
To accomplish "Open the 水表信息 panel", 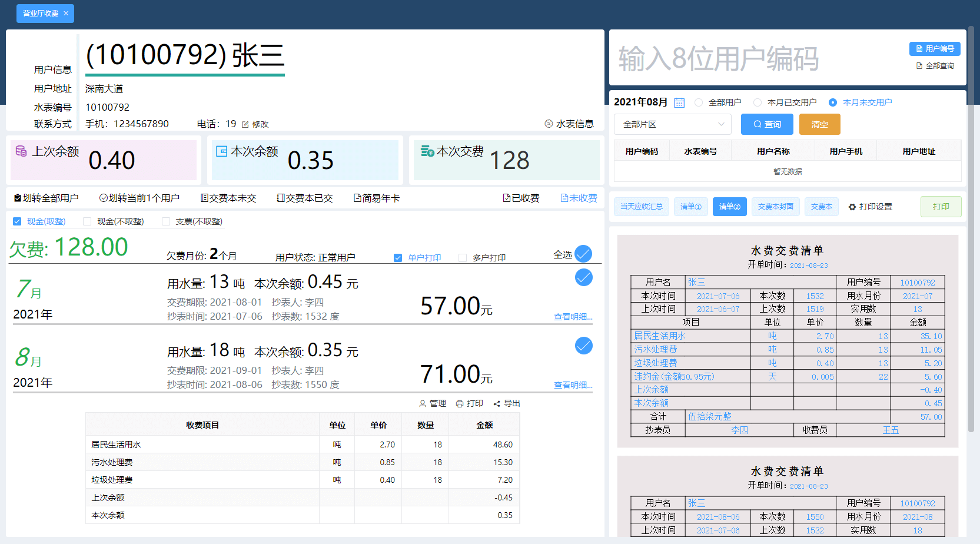I will (569, 124).
